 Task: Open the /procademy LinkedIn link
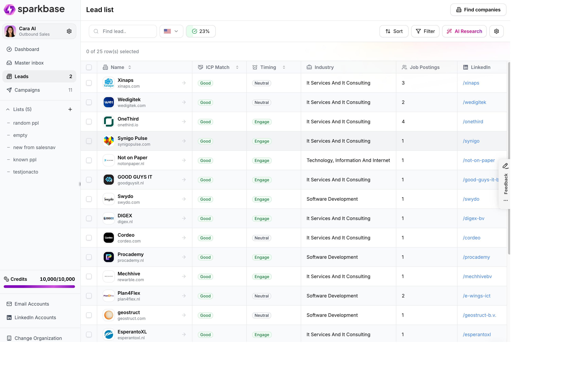476,257
